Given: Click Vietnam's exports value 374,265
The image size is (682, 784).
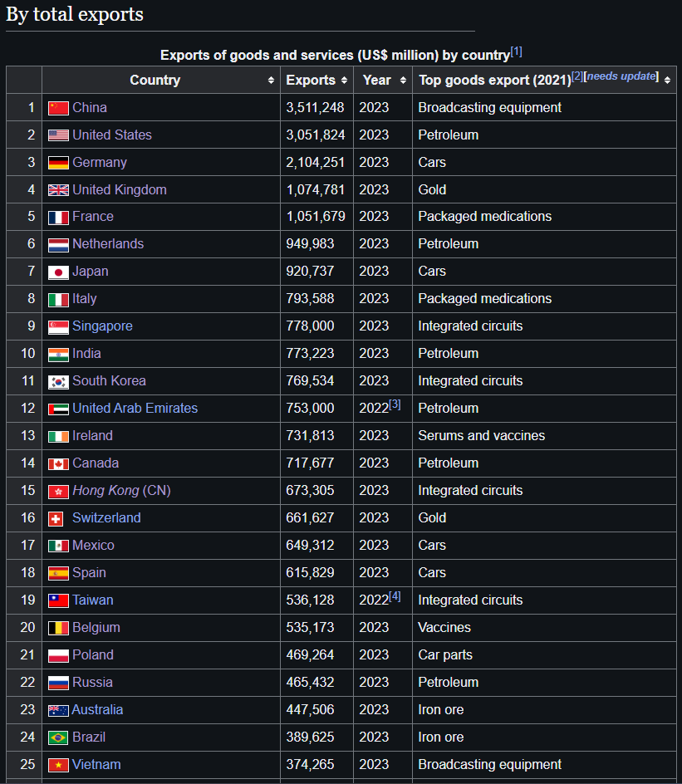Looking at the screenshot, I should coord(310,765).
